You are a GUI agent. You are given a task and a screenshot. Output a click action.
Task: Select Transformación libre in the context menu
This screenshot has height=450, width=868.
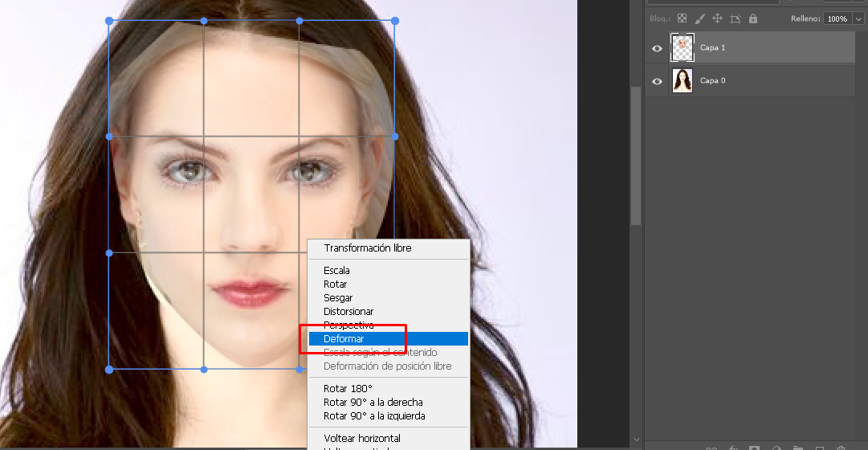(367, 248)
